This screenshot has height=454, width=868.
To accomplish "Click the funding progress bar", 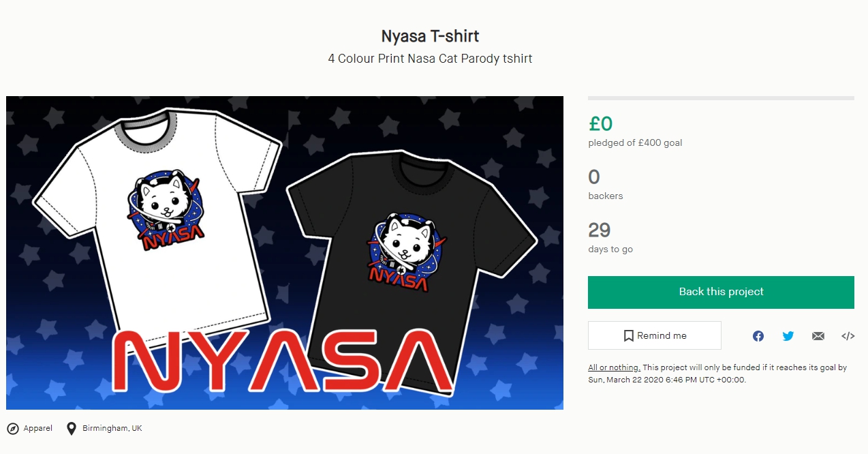I will (x=721, y=98).
